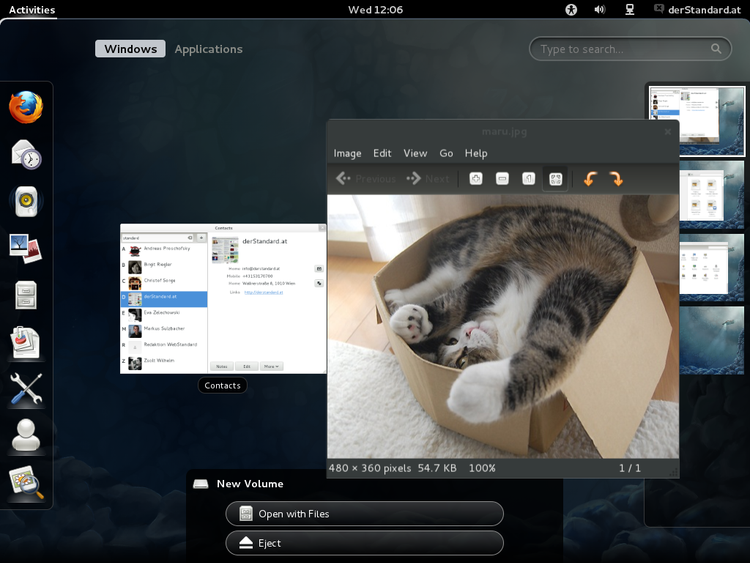
Task: Open the Image menu in image viewer
Action: (x=347, y=153)
